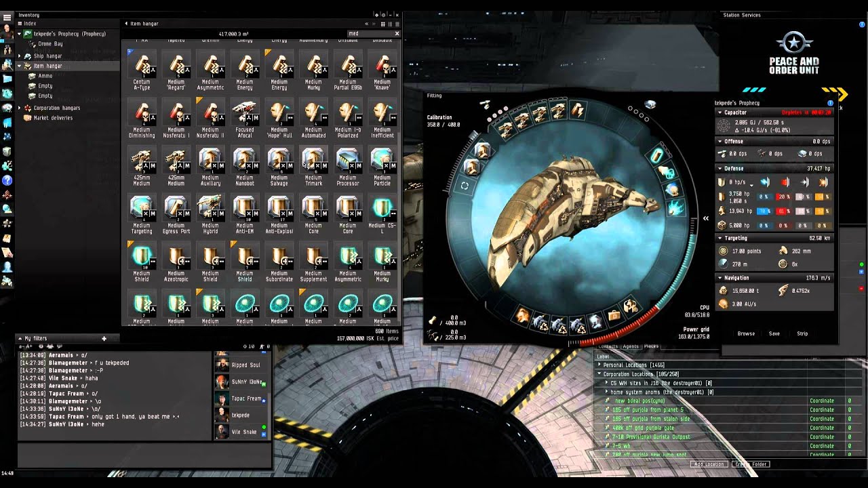The image size is (868, 488).
Task: Clear the inventory search filter
Action: click(397, 33)
